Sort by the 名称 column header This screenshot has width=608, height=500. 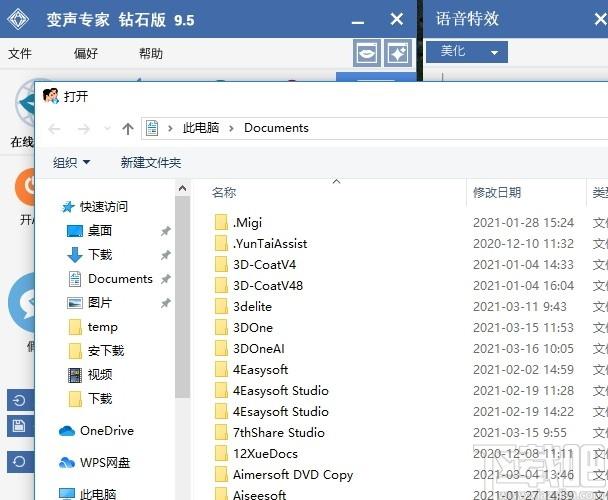point(224,192)
